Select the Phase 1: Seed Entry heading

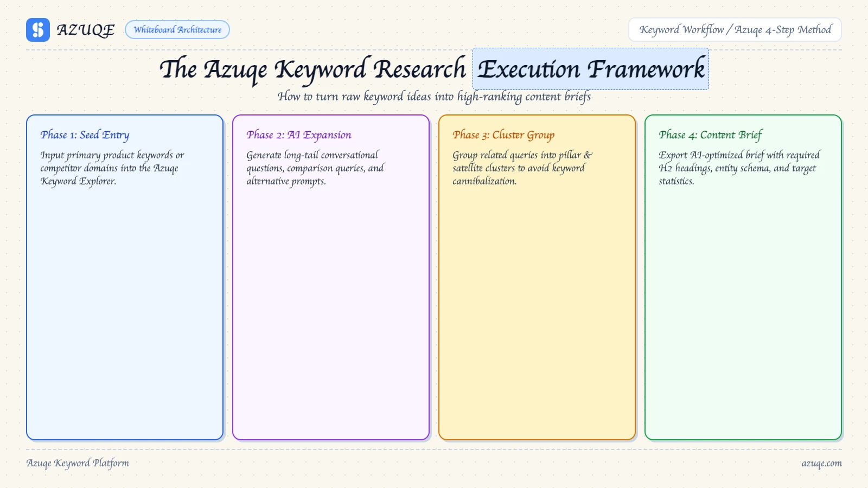[85, 135]
